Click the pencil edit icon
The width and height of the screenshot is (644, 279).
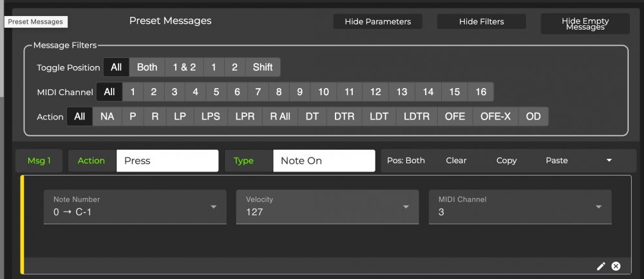(x=601, y=266)
